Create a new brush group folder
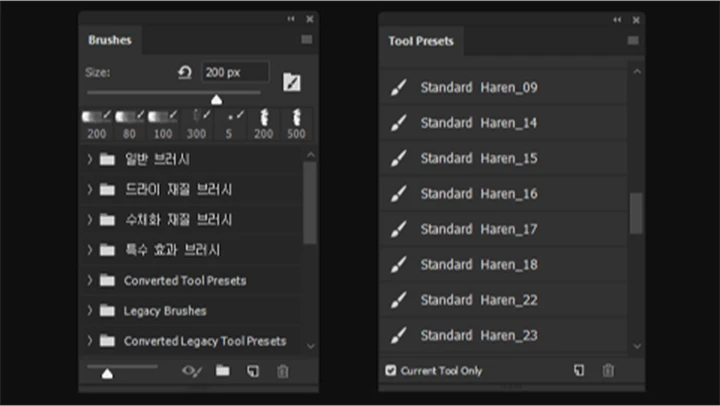This screenshot has height=406, width=720. pos(222,371)
